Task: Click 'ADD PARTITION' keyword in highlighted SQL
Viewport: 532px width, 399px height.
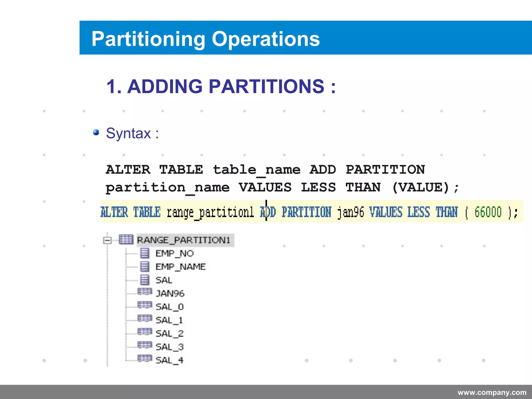Action: (296, 212)
